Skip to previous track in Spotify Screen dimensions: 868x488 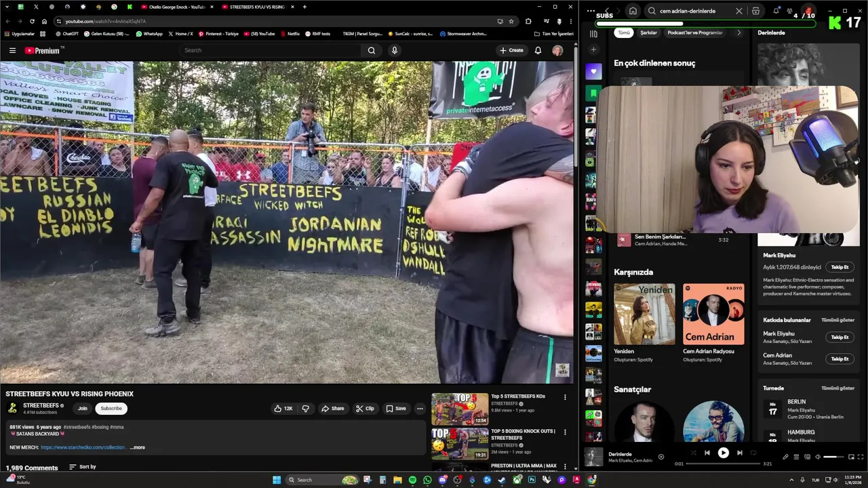click(707, 453)
